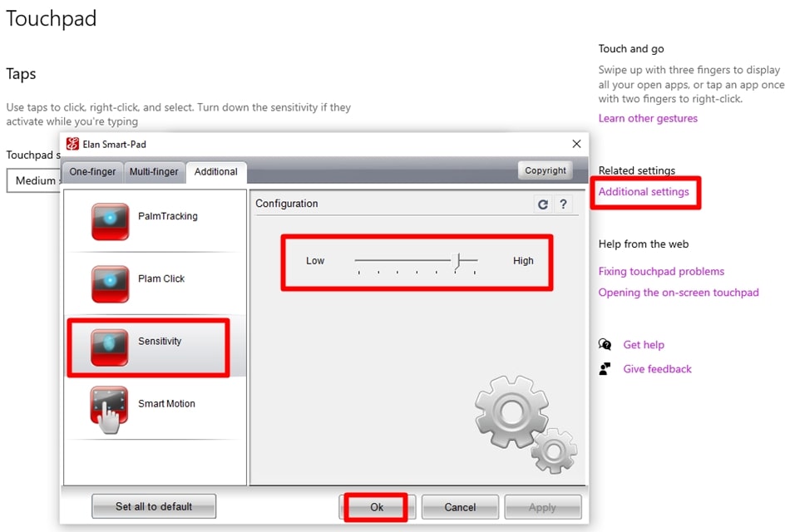Click the Smart Motion label text
This screenshot has height=532, width=790.
click(x=166, y=403)
